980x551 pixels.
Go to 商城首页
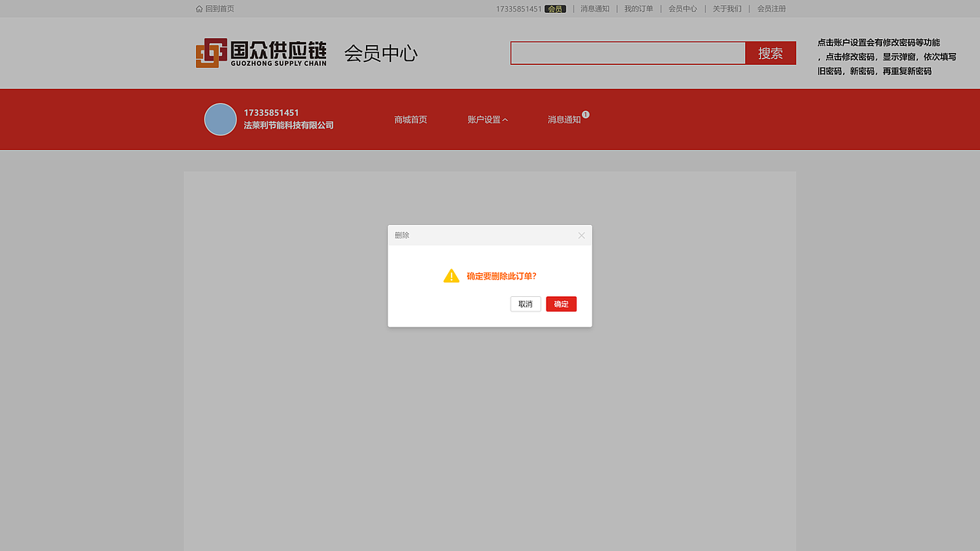click(410, 119)
